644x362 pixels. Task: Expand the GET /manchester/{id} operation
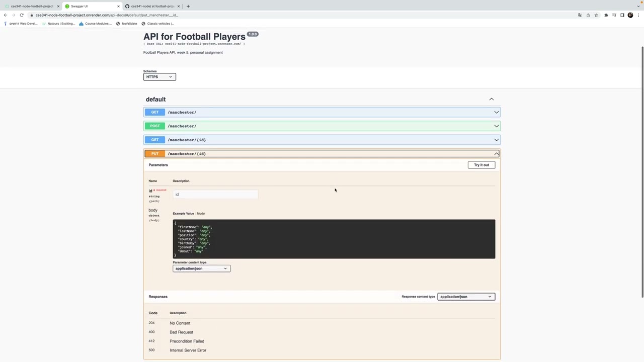[322, 140]
